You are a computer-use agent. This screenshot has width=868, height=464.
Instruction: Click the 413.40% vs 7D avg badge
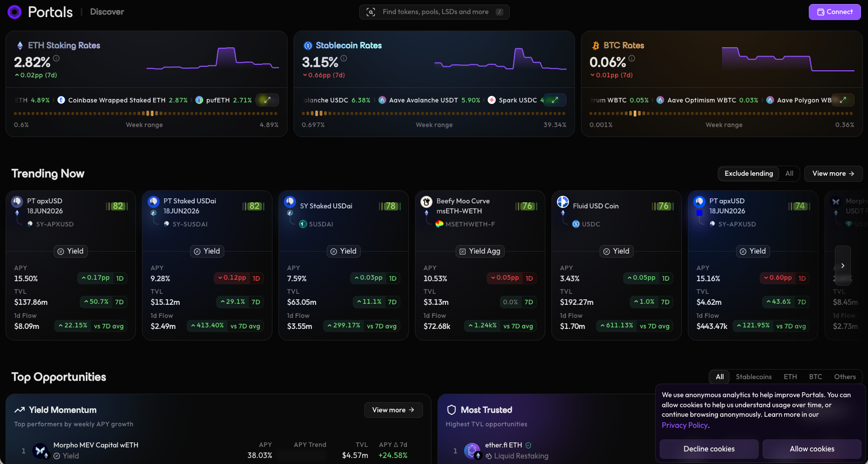(x=226, y=326)
